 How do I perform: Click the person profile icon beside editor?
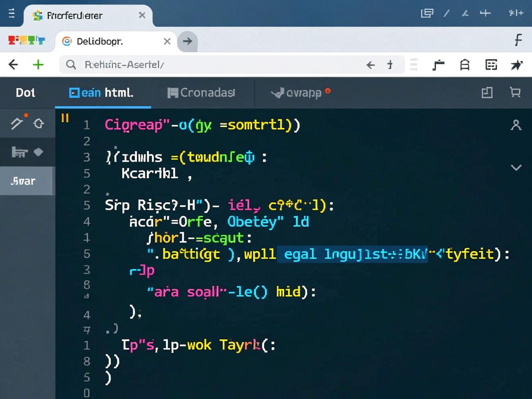tap(516, 125)
